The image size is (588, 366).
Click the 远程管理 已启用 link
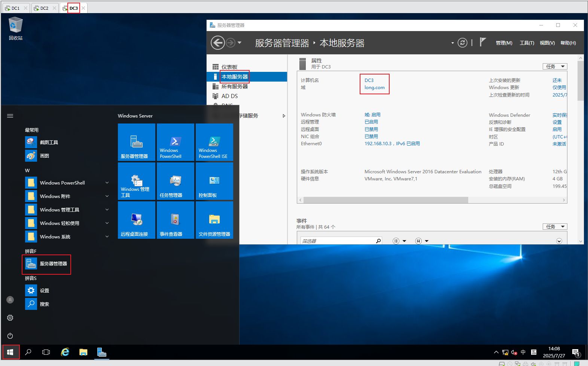[x=371, y=122]
